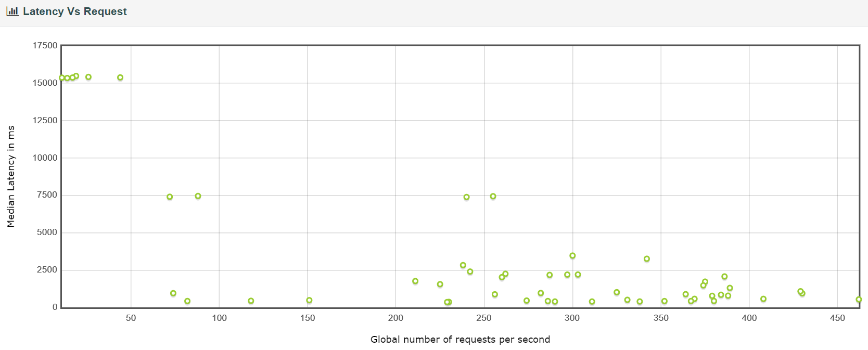Select the data point at 300 requests near 3400 ms
The image size is (868, 350).
(x=572, y=256)
